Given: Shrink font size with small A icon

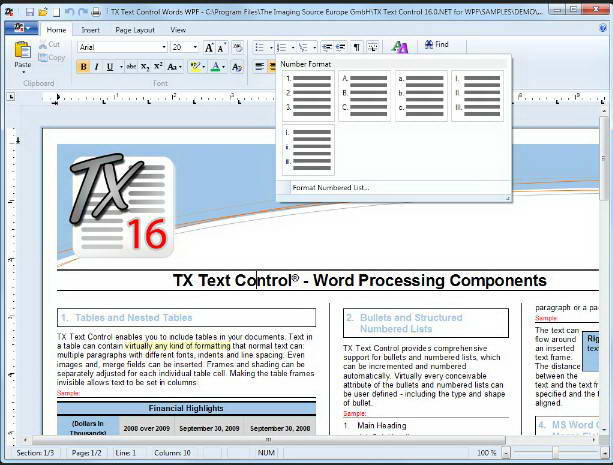Looking at the screenshot, I should [221, 48].
